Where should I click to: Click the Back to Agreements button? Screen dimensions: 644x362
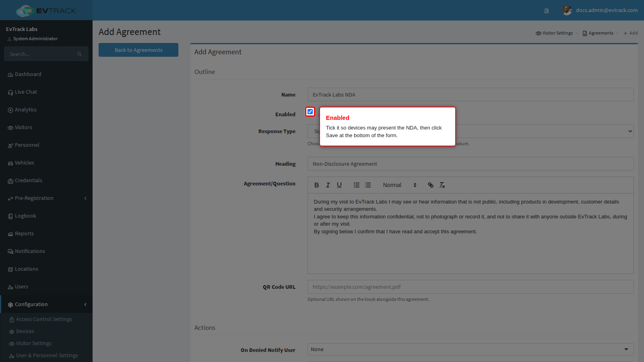[x=138, y=50]
